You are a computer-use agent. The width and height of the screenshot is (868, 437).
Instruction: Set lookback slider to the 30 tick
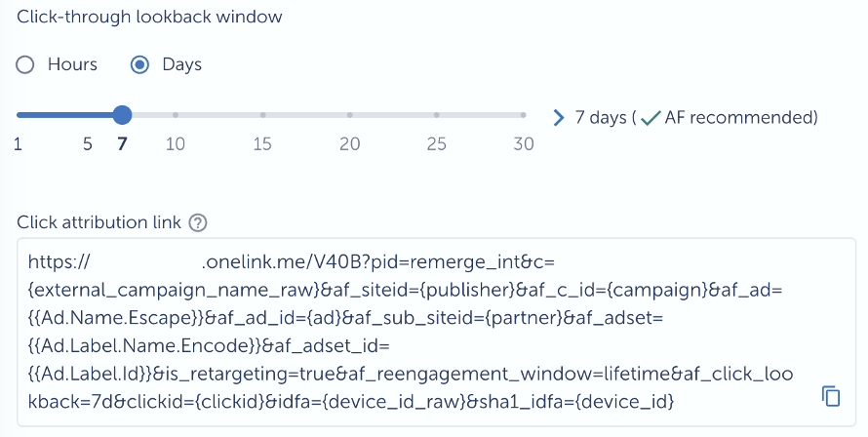[x=523, y=115]
